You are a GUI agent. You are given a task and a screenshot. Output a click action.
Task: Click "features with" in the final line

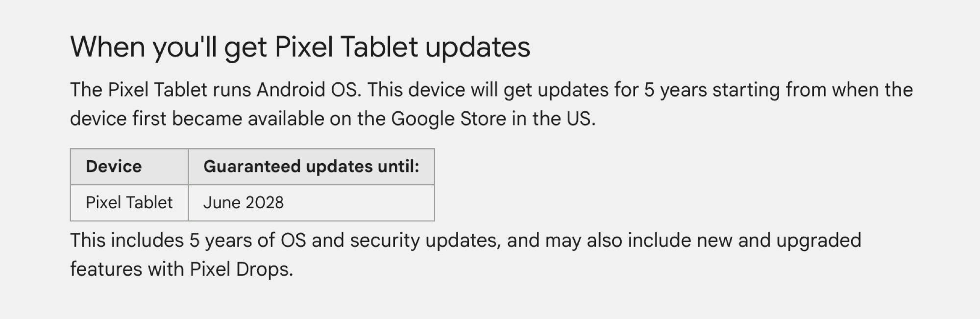point(127,270)
